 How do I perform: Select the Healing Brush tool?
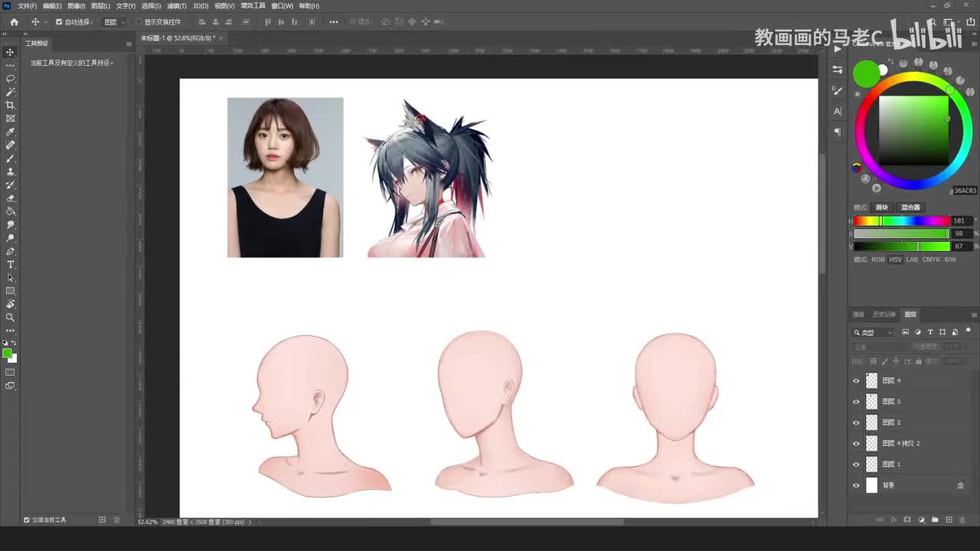click(x=10, y=145)
